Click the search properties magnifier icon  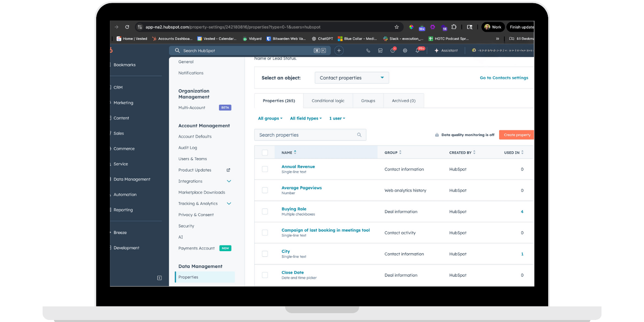click(359, 135)
